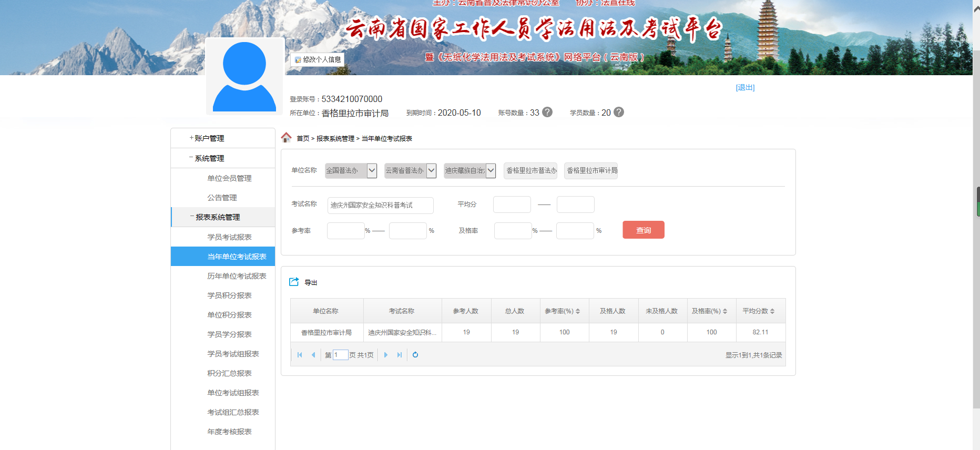Open 学员考试报表 in sidebar
Viewport: 980px width, 450px height.
click(229, 237)
